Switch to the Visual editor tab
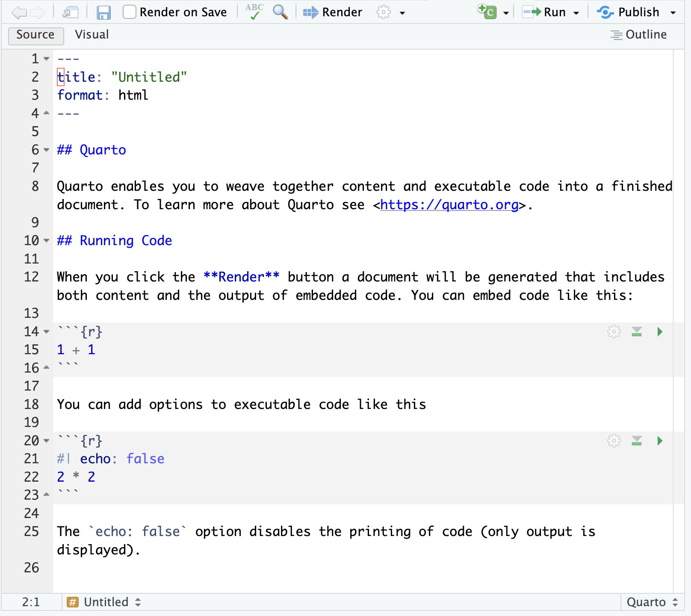Screen dimensions: 691x616 92,35
